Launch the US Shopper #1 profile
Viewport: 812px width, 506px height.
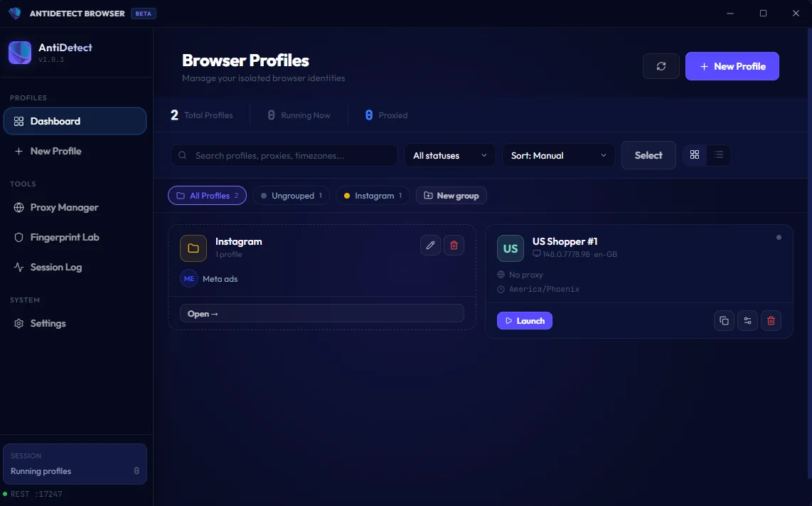tap(525, 320)
